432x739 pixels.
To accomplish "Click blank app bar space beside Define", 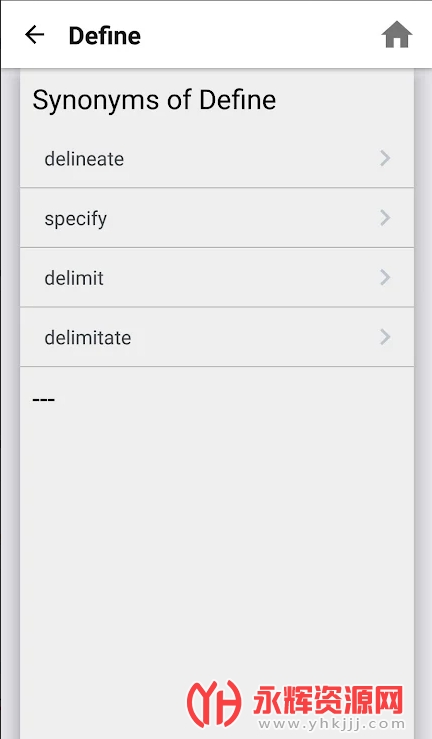I will [261, 35].
